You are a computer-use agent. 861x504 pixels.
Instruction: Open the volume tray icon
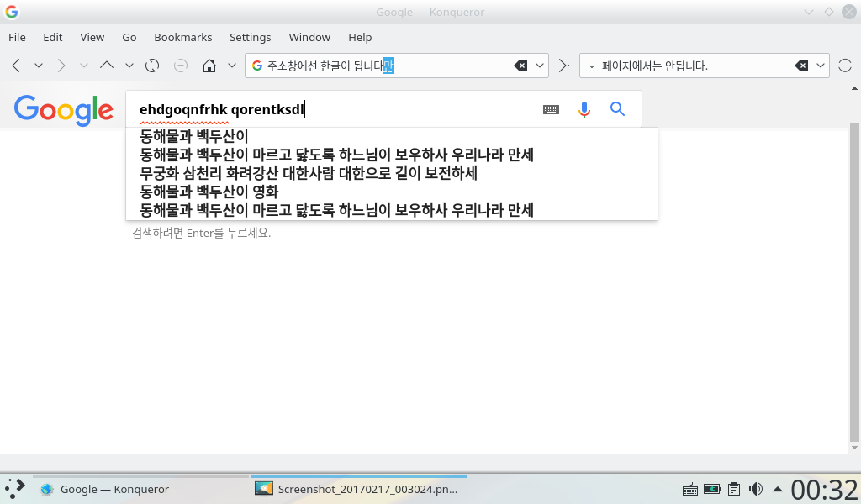click(x=756, y=489)
